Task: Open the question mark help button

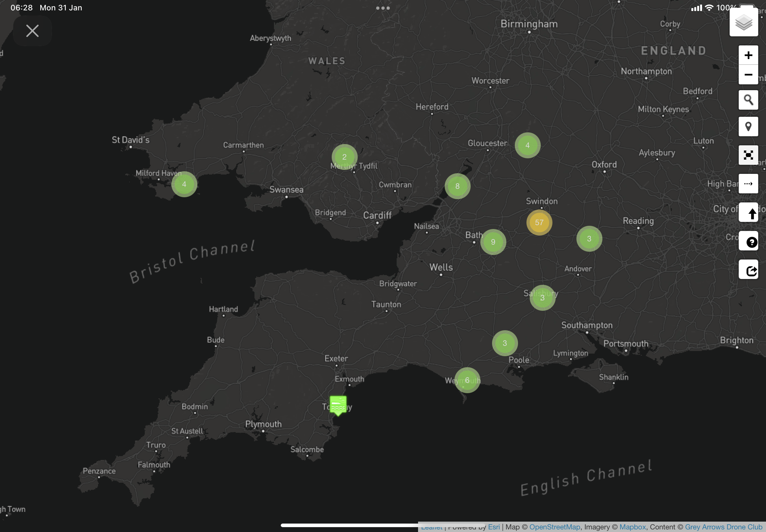Action: [748, 241]
